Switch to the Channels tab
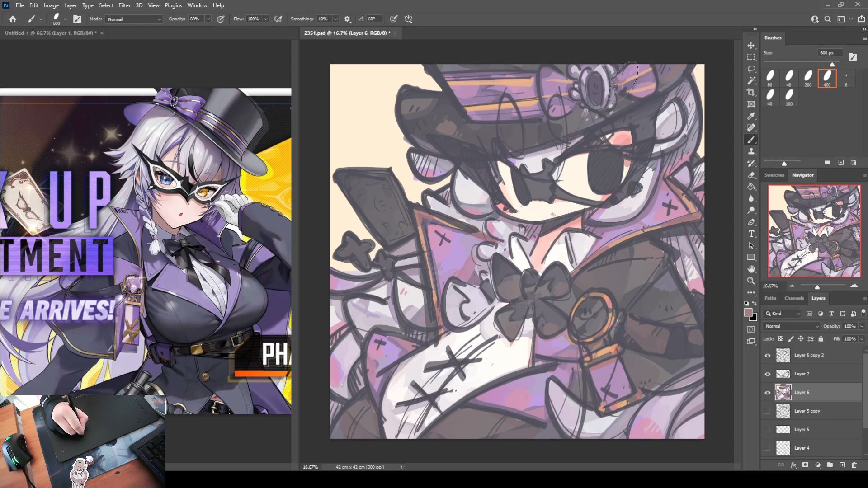This screenshot has height=488, width=868. 794,298
